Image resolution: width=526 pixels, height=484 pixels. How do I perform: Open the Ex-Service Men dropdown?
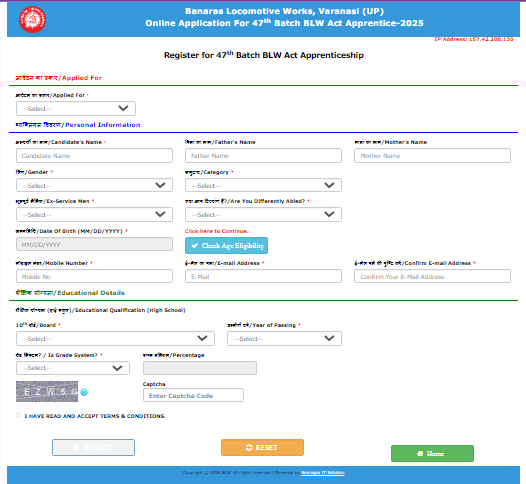click(94, 214)
